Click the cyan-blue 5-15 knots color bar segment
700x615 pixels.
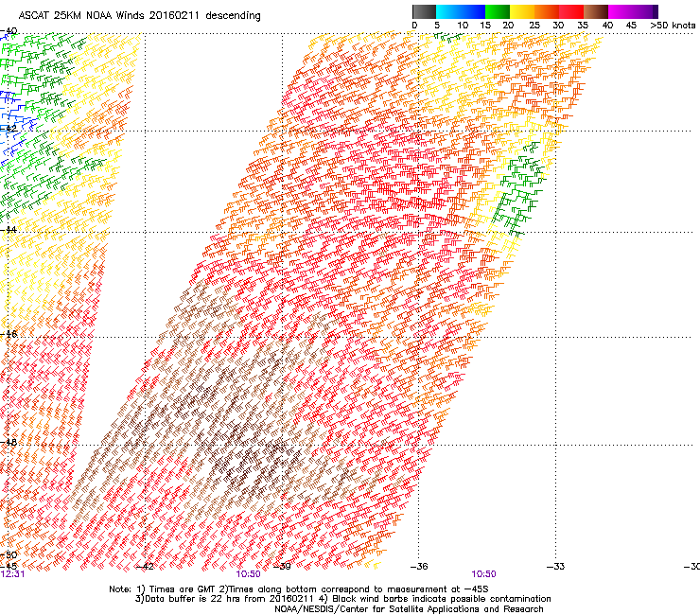coord(461,11)
